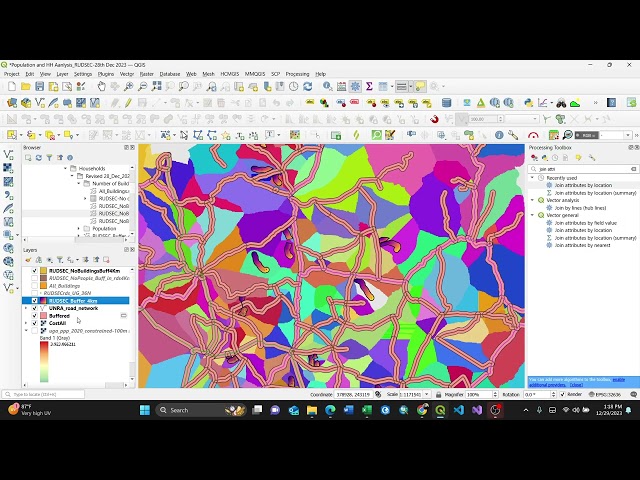640x480 pixels.
Task: Open the Scale dropdown in status bar
Action: [427, 394]
